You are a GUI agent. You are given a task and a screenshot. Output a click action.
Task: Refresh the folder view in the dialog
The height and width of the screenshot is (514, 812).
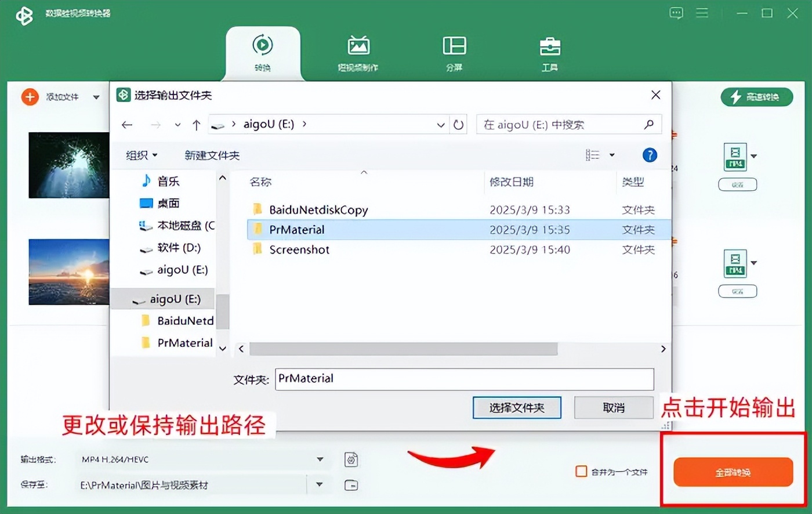click(458, 124)
